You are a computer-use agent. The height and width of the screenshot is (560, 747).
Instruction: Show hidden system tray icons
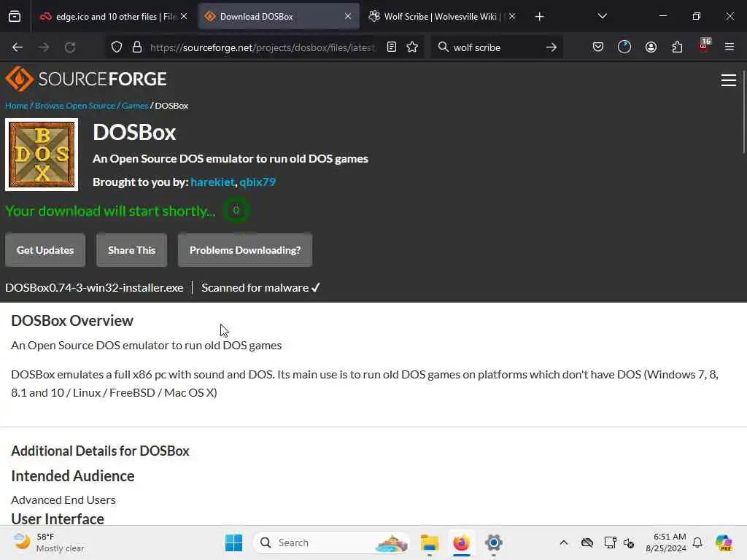pyautogui.click(x=564, y=542)
